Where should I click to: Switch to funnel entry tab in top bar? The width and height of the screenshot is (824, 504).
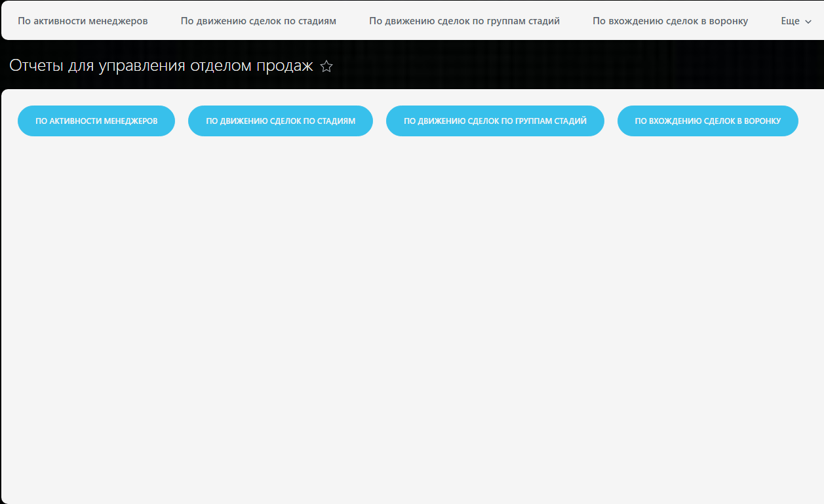[x=670, y=21]
